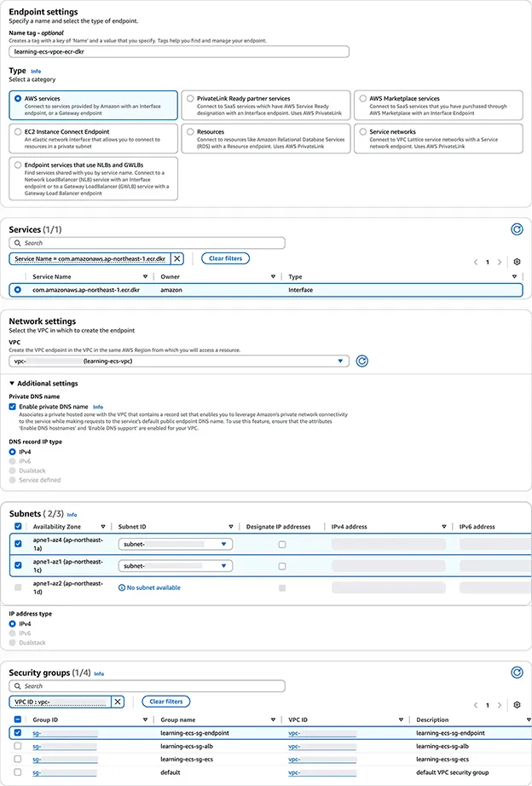Click the Name tag input field
The image size is (532, 786).
(x=179, y=52)
